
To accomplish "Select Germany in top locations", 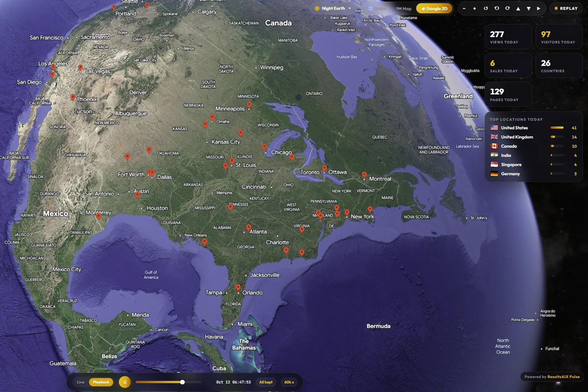I will pos(533,174).
